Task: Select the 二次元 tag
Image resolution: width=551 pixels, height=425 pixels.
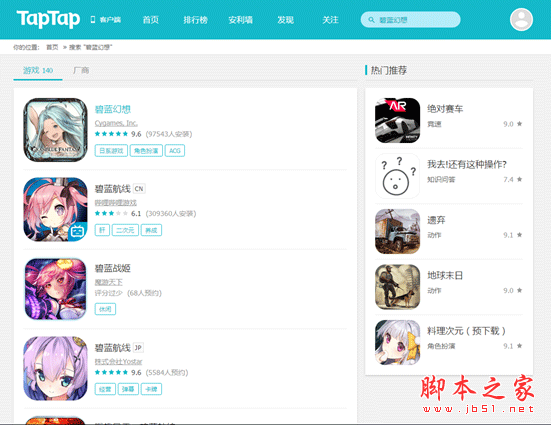Action: (x=125, y=230)
